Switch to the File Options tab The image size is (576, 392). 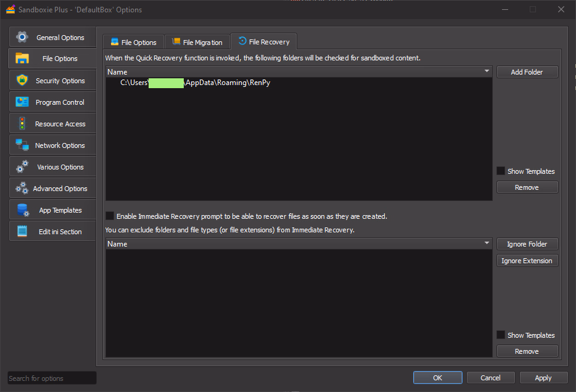point(133,43)
